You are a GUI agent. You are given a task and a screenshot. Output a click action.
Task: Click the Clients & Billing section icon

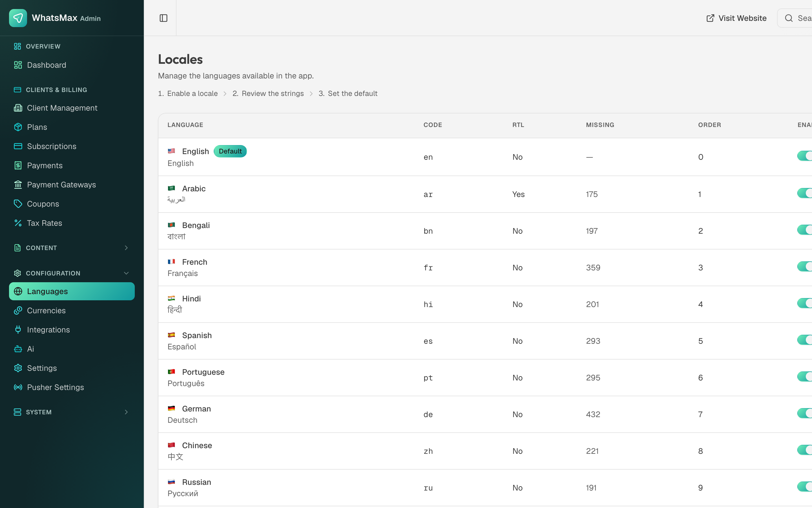click(17, 90)
